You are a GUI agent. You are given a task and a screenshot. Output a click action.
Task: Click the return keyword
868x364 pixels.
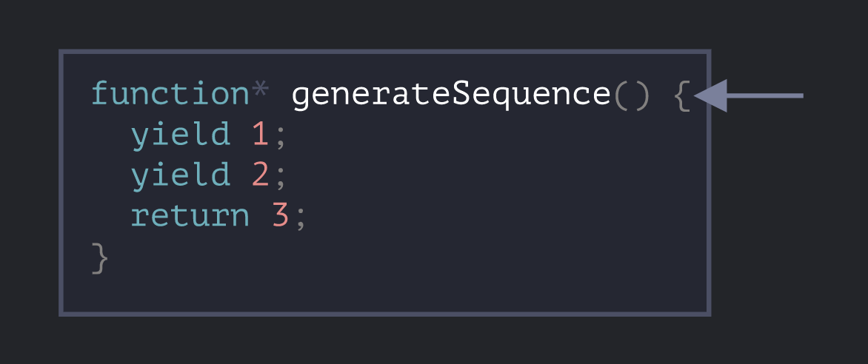190,215
